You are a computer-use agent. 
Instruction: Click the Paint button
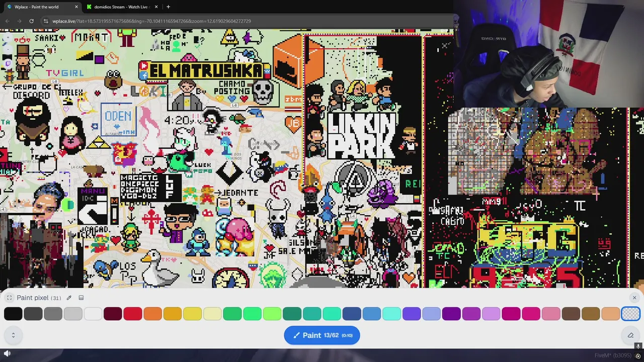(322, 335)
